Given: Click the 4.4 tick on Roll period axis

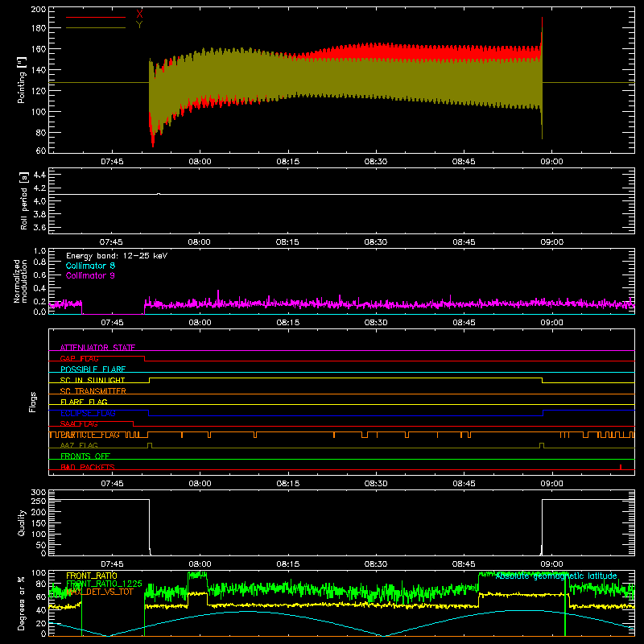Looking at the screenshot, I should [39, 175].
